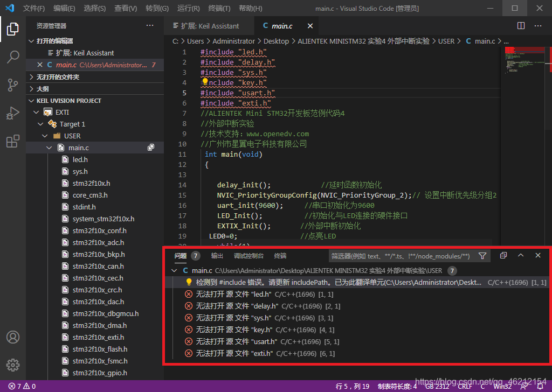
Task: Click the error icon for "exti.h" problem
Action: tap(189, 353)
